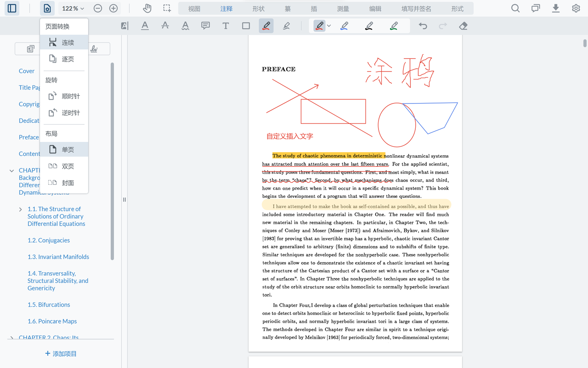Open the red pen color dropdown
588x368 pixels.
point(329,25)
